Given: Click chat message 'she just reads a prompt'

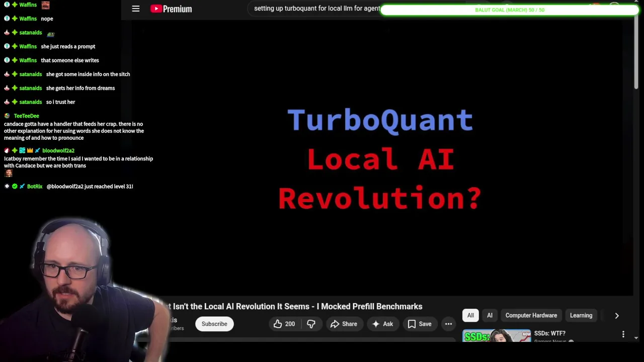Looking at the screenshot, I should pyautogui.click(x=68, y=46).
